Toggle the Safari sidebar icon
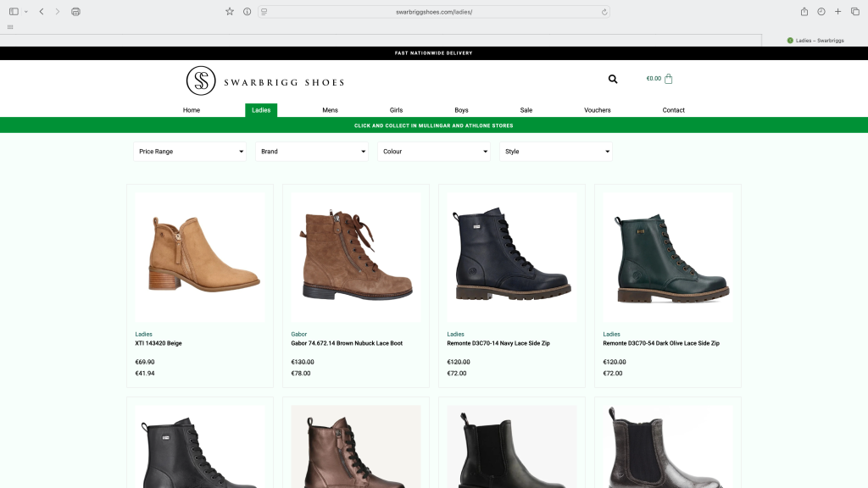The image size is (868, 488). click(x=14, y=12)
